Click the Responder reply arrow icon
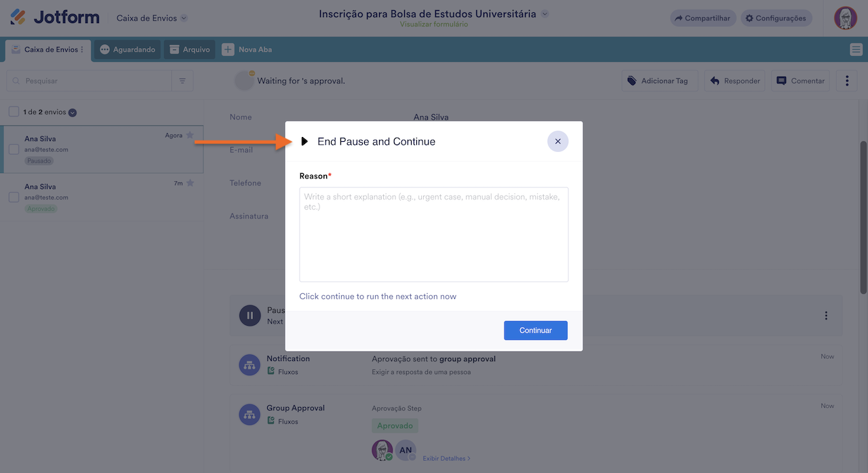 [715, 80]
